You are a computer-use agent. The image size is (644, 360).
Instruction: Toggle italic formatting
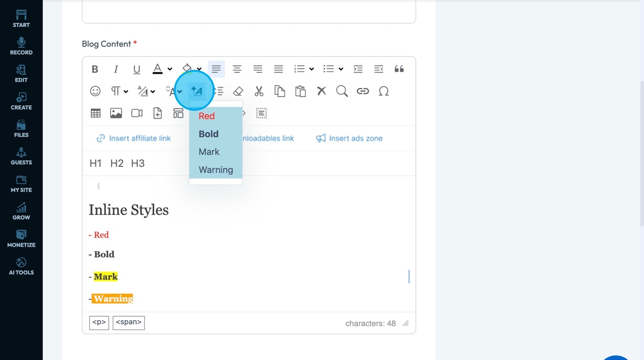coord(116,69)
